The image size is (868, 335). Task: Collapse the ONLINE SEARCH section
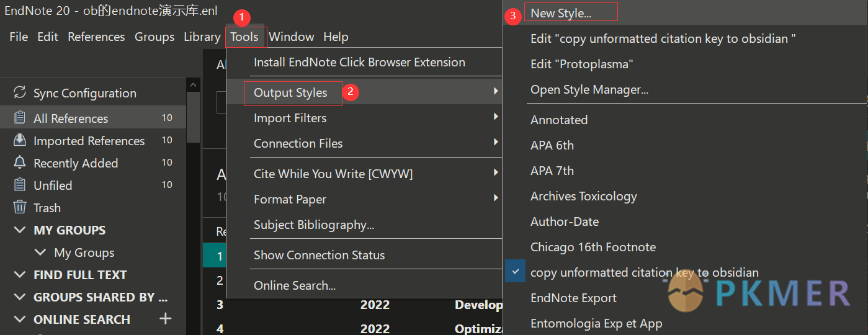tap(20, 319)
